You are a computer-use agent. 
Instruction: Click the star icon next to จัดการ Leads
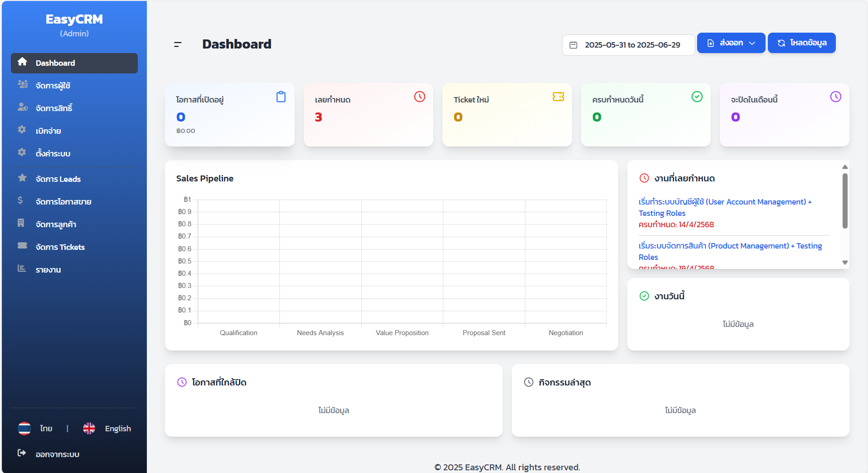coord(22,177)
